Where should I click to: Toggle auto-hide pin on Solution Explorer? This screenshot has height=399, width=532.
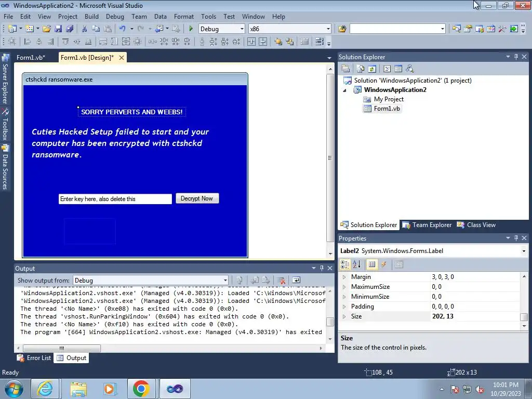[516, 57]
